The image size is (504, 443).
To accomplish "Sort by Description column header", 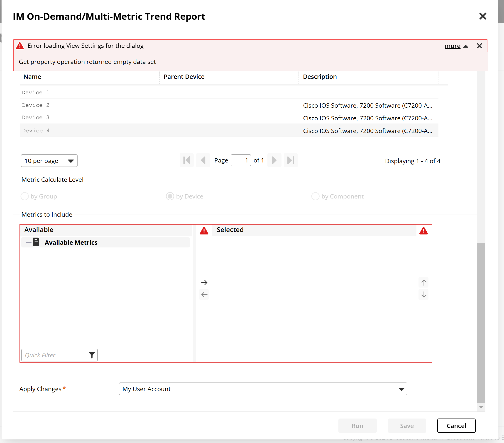I will pyautogui.click(x=320, y=77).
